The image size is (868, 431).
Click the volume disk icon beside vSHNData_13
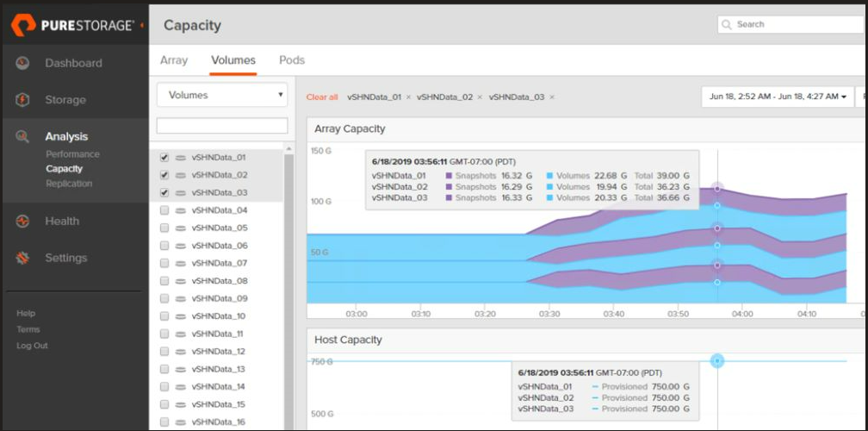pyautogui.click(x=181, y=369)
